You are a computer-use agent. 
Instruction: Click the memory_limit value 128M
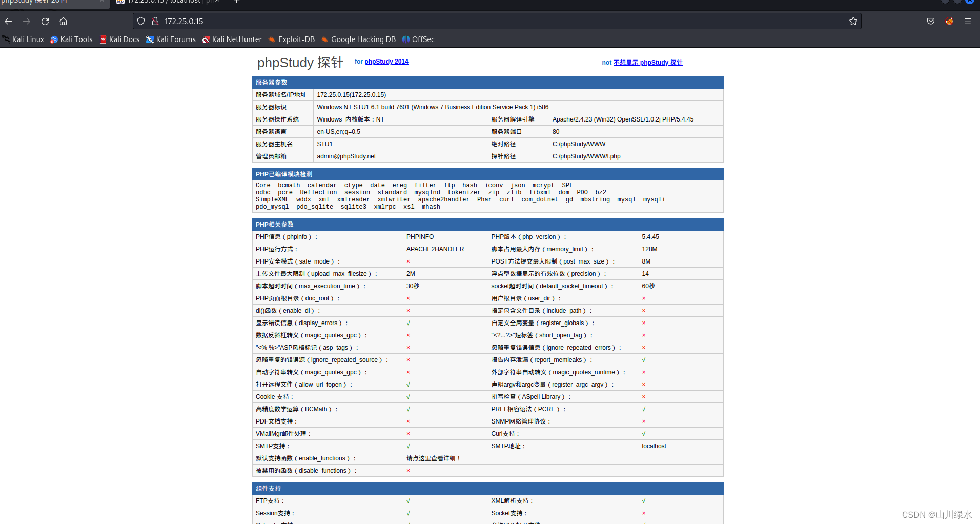pos(649,249)
